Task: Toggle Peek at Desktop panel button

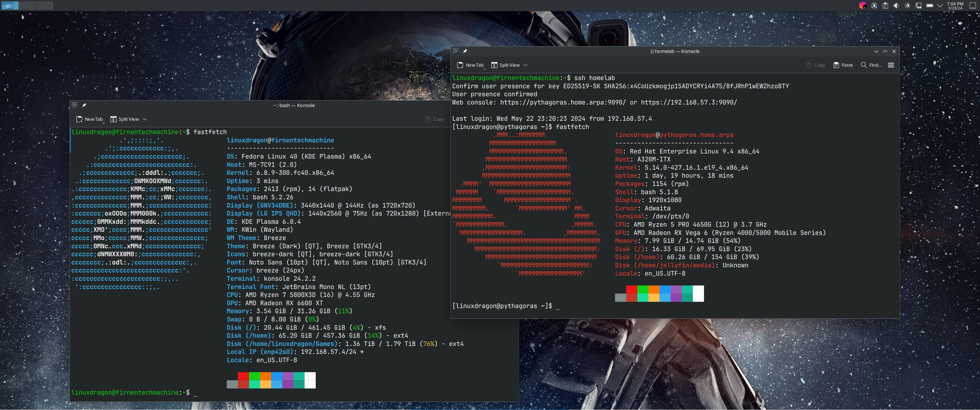Action: tap(972, 6)
